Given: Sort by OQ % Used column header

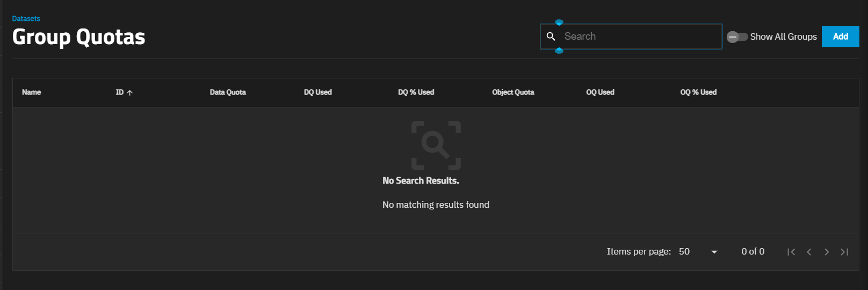Looking at the screenshot, I should coord(699,92).
